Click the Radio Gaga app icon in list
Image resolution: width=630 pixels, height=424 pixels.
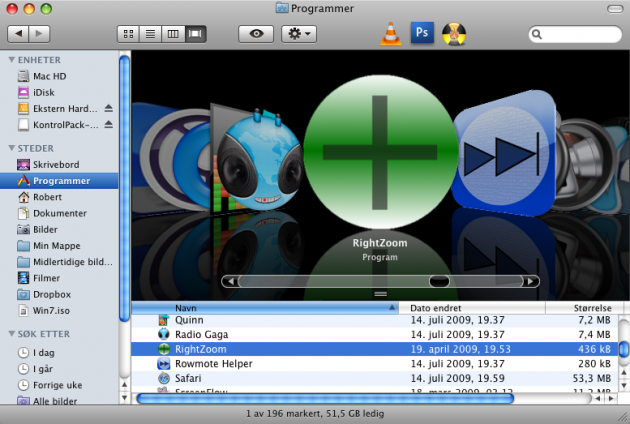point(164,334)
